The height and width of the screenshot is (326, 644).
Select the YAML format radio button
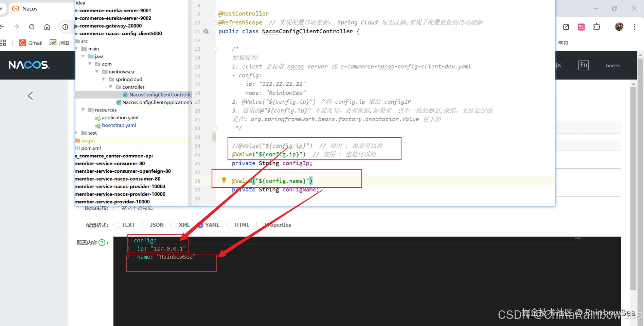click(200, 225)
